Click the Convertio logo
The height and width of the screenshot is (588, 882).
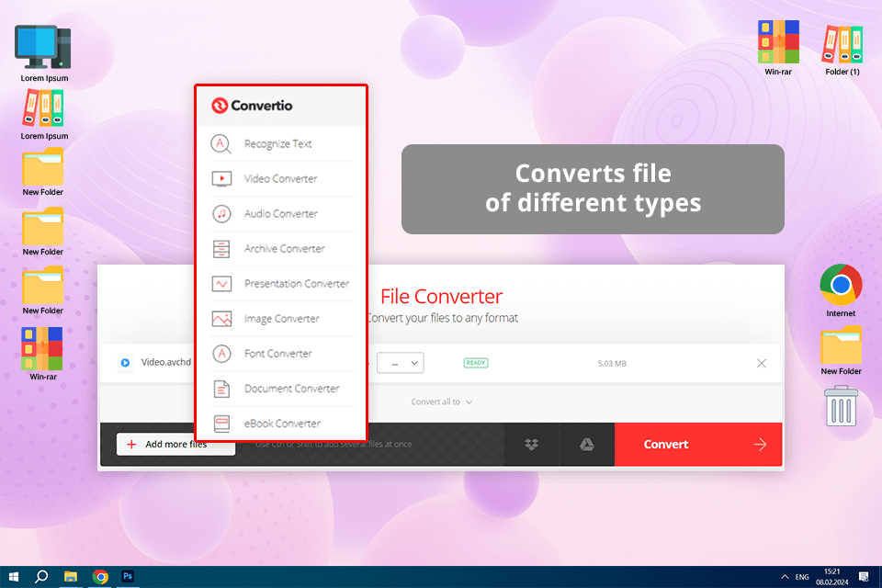(252, 106)
